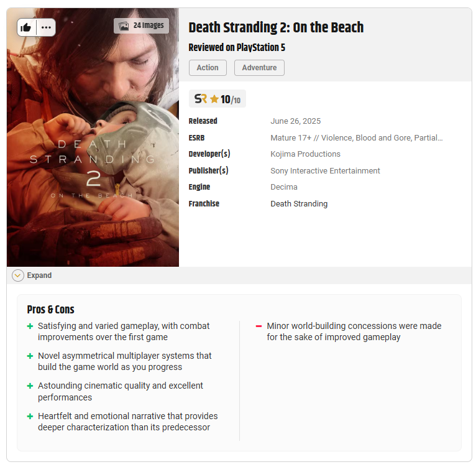Open the three-dots more options menu
This screenshot has height=467, width=476.
[x=46, y=27]
